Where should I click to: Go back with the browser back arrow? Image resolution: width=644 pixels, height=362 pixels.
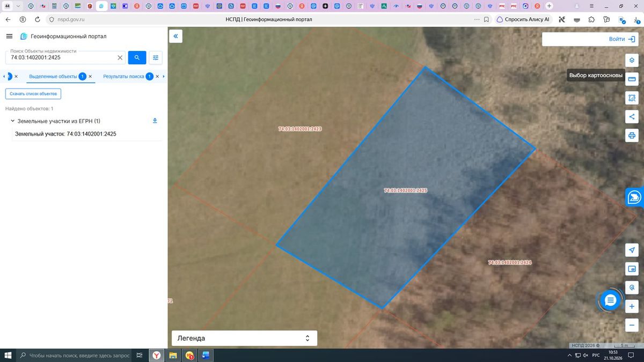pyautogui.click(x=8, y=19)
